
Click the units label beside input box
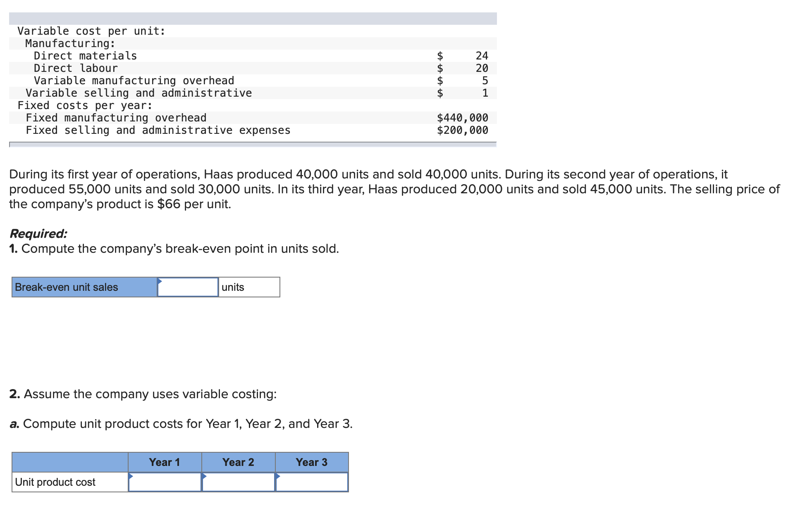click(233, 287)
